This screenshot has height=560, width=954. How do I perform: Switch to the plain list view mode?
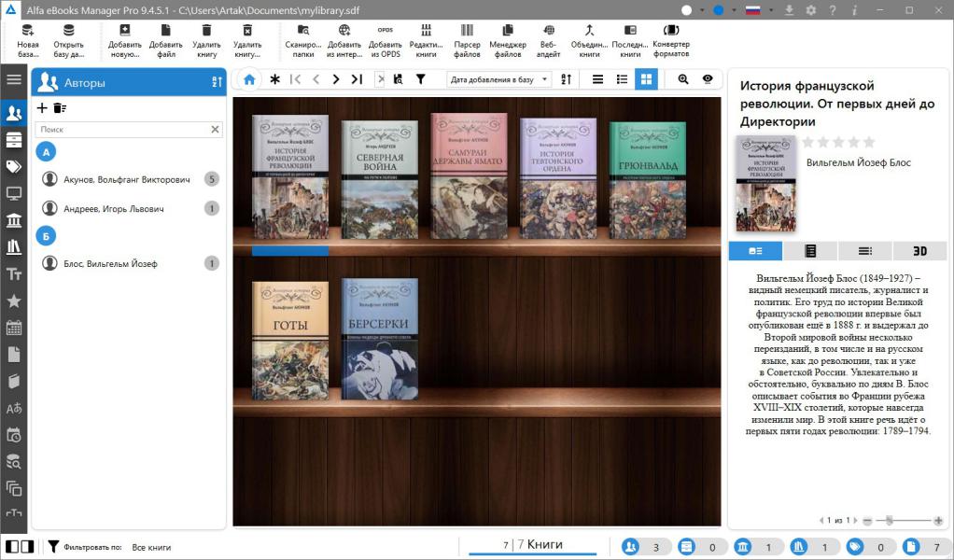coord(598,79)
